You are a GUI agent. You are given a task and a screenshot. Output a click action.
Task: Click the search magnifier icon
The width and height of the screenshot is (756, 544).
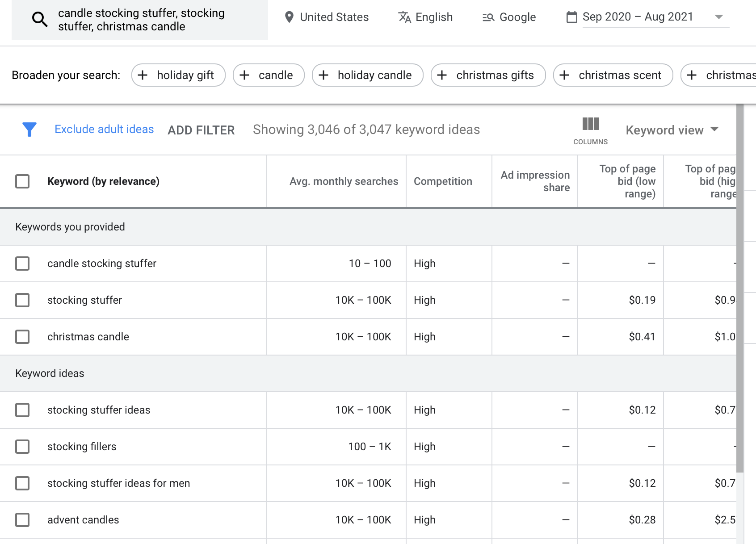pos(40,20)
